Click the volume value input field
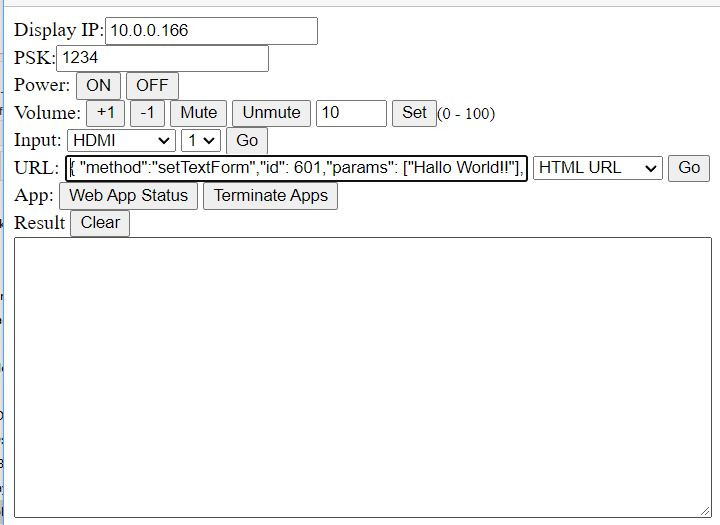The width and height of the screenshot is (720, 525). point(351,113)
